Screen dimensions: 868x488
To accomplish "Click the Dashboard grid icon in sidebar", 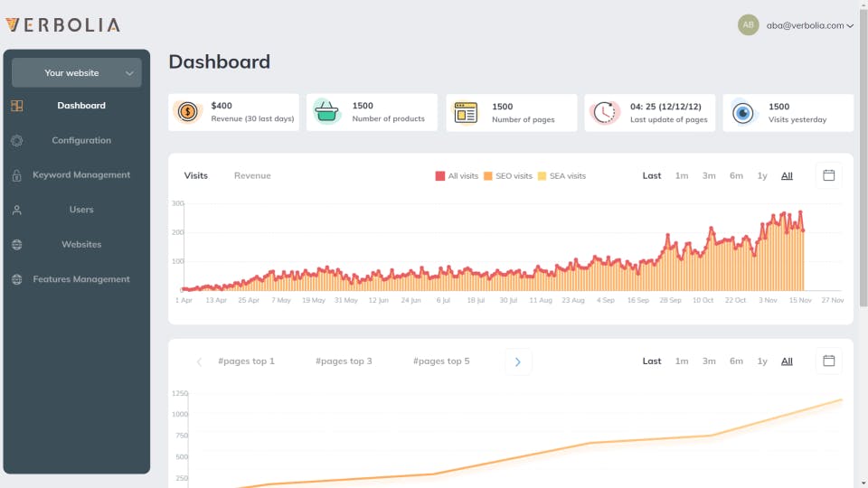I will click(x=17, y=106).
